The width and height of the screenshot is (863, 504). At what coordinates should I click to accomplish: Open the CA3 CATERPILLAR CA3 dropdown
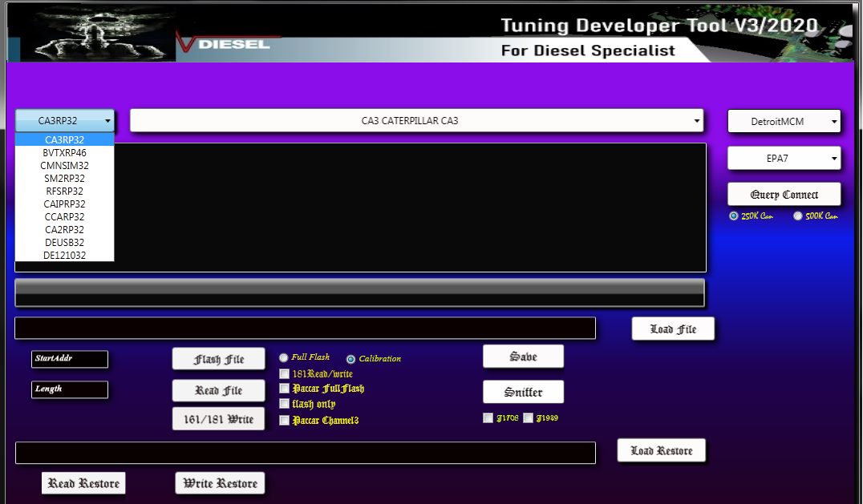(416, 121)
